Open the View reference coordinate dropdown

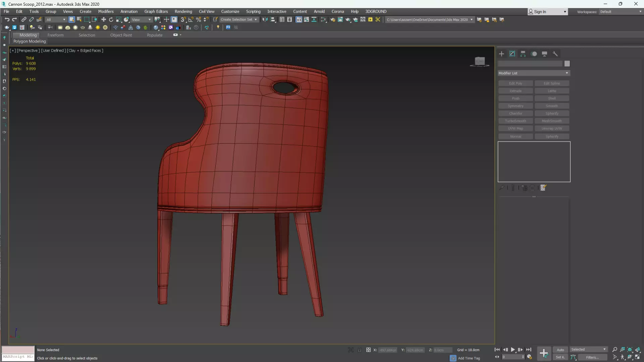[x=141, y=20]
